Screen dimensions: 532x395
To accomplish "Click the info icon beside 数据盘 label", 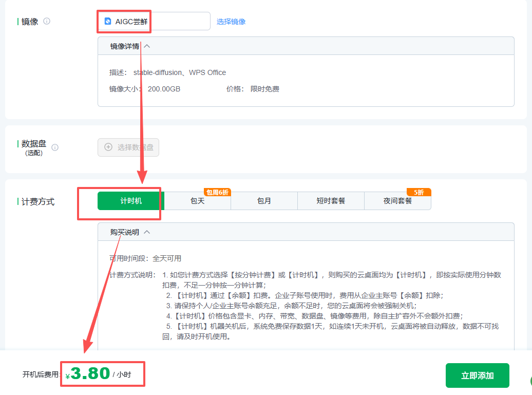I will click(55, 147).
